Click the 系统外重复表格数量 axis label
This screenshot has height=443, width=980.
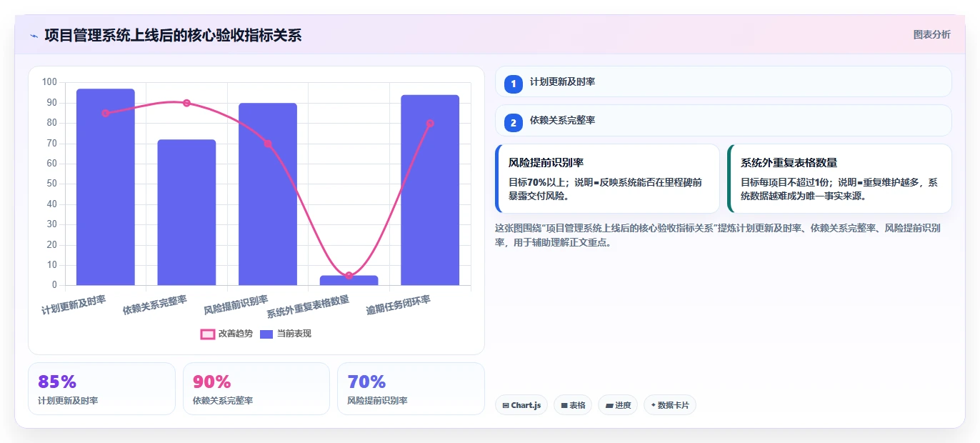pyautogui.click(x=309, y=307)
